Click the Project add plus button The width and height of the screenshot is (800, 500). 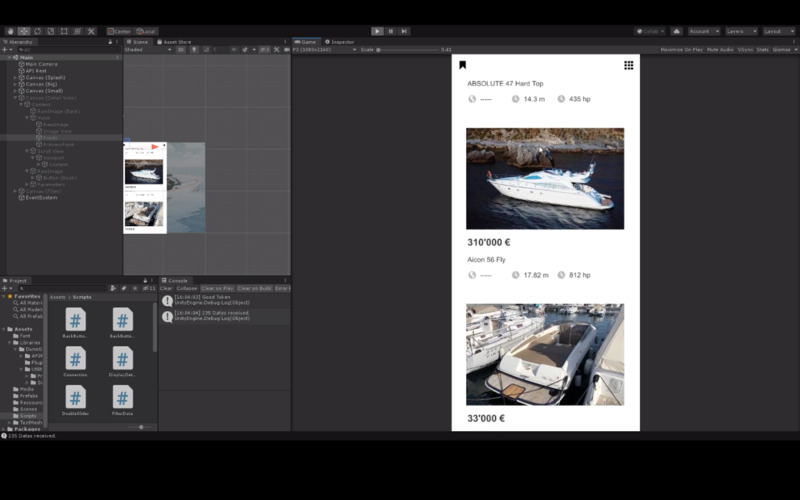[x=5, y=288]
